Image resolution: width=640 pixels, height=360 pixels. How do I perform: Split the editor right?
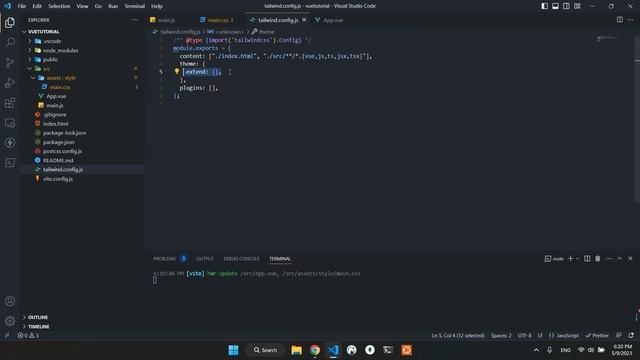pos(620,20)
